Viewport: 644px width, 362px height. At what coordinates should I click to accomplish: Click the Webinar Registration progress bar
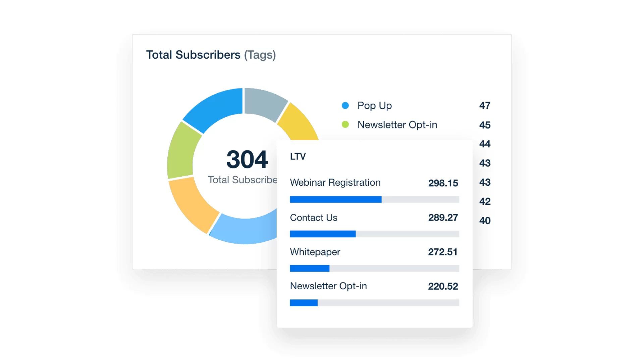374,199
